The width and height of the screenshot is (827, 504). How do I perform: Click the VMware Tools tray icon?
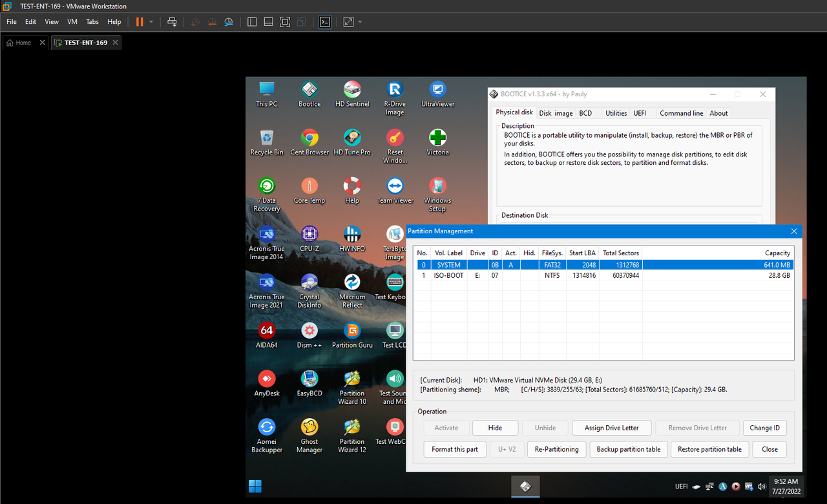[x=749, y=487]
